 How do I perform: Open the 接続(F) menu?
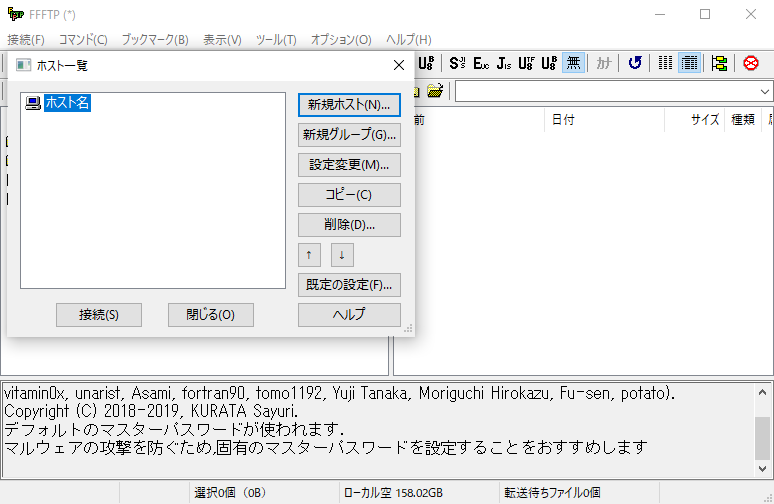tap(26, 39)
